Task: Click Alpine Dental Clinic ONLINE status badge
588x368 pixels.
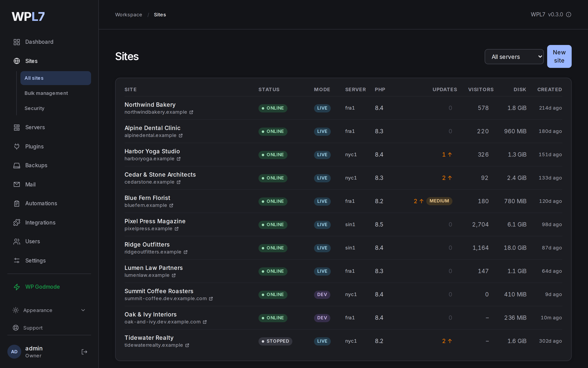Action: click(273, 131)
